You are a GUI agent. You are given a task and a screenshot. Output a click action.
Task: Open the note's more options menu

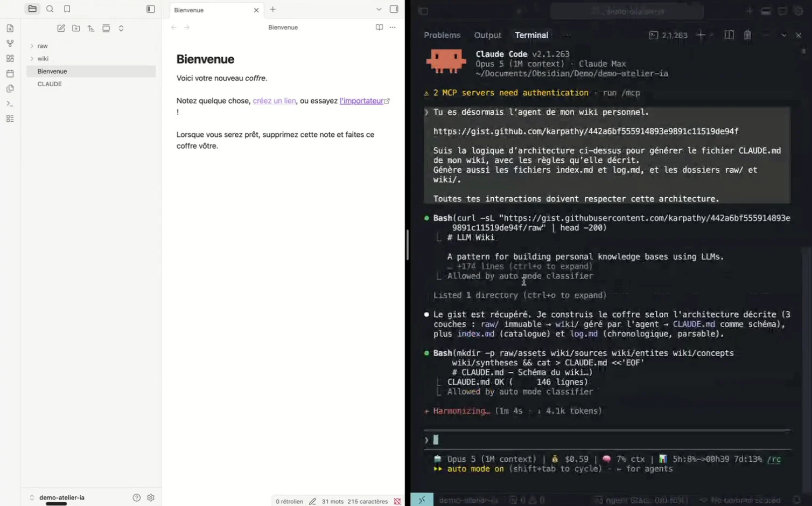pyautogui.click(x=393, y=27)
